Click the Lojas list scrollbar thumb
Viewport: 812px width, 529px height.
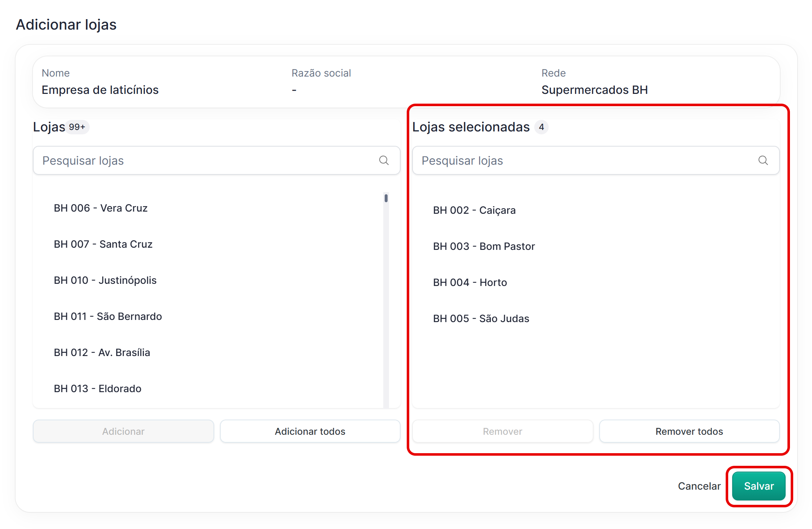[x=386, y=198]
